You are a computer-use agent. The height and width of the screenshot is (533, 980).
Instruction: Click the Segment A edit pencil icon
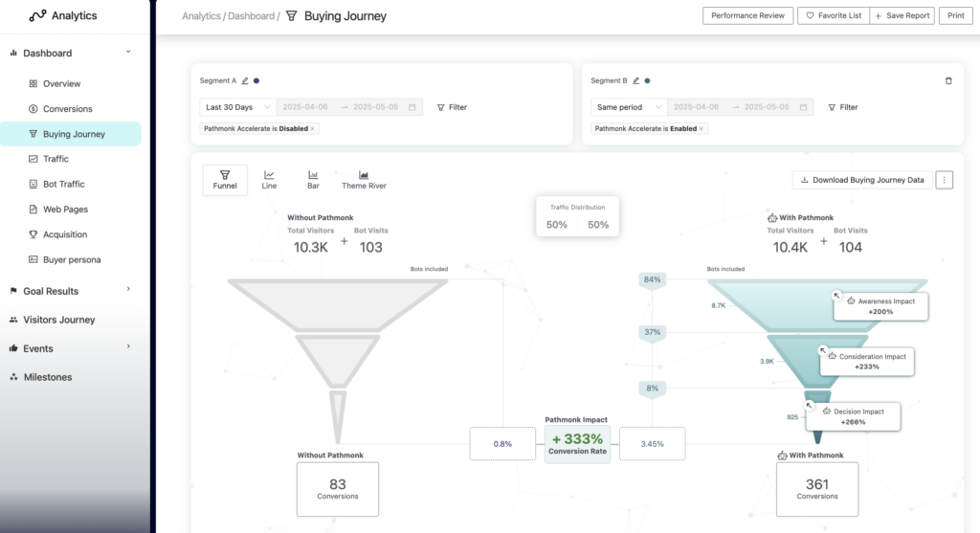(245, 81)
